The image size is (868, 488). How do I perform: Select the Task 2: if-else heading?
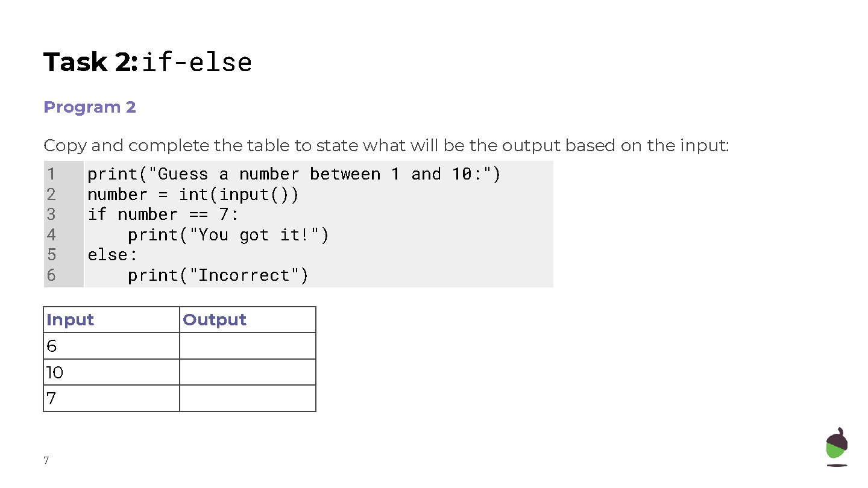coord(148,62)
